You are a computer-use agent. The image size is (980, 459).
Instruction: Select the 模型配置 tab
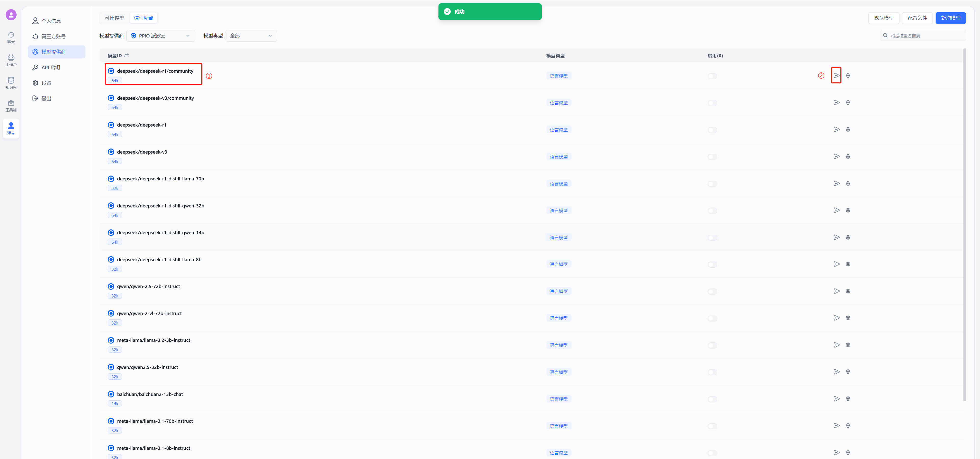click(x=143, y=18)
